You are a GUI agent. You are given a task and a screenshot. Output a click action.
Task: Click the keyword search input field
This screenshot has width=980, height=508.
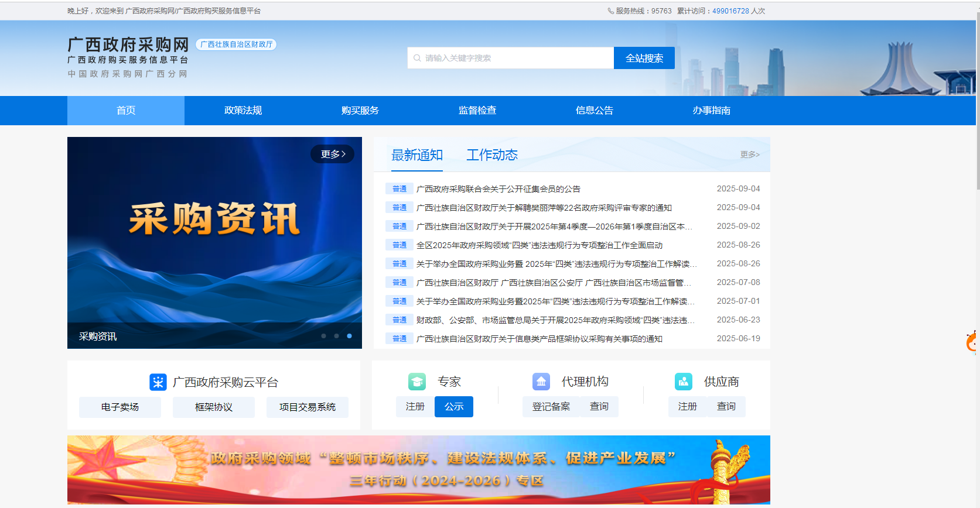pyautogui.click(x=515, y=58)
